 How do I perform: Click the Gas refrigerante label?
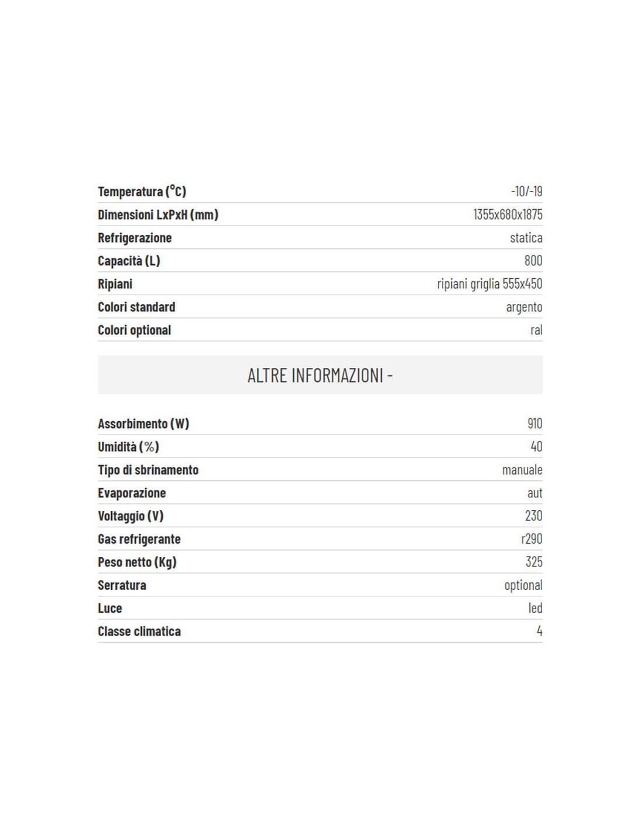point(139,539)
